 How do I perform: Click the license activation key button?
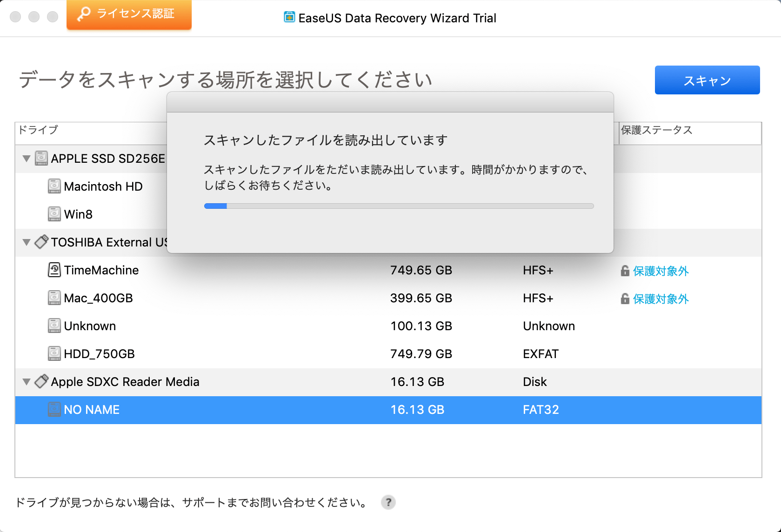click(129, 14)
